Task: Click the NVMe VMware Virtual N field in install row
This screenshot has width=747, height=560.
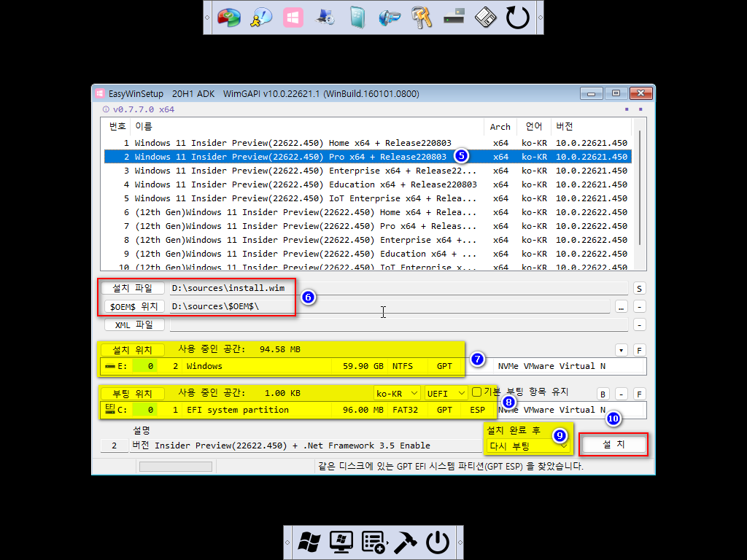Action: tap(569, 366)
